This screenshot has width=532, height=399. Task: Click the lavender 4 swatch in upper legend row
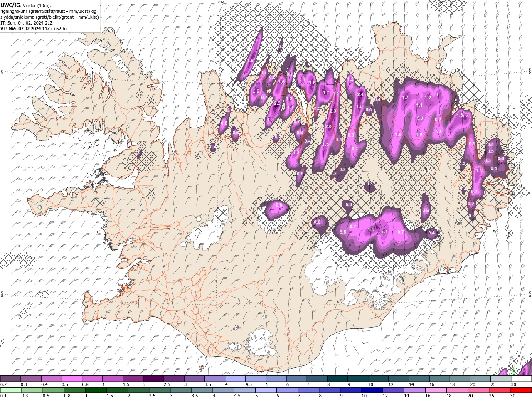click(235, 379)
